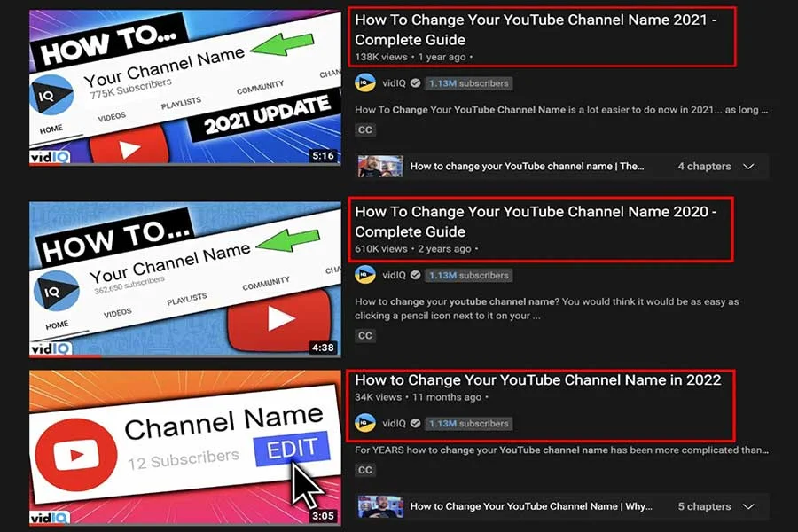
Task: Click the CC badge under the 2020 video
Action: pos(365,335)
